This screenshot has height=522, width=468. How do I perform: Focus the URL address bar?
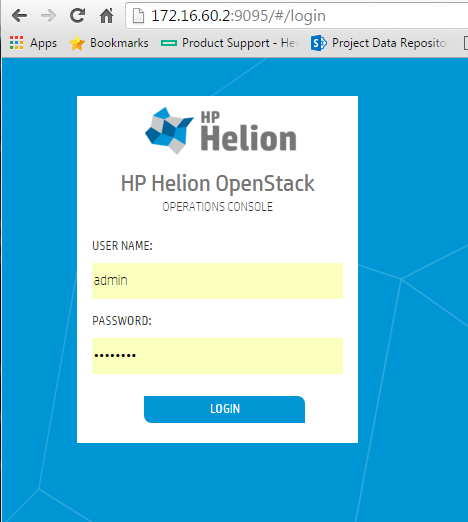[297, 16]
